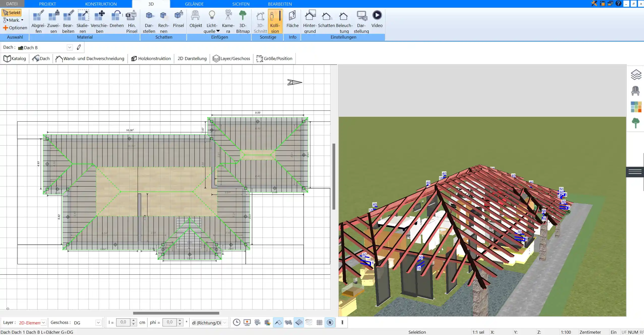Expand the Mark. dropdown arrow
Image resolution: width=644 pixels, height=335 pixels.
click(x=22, y=20)
